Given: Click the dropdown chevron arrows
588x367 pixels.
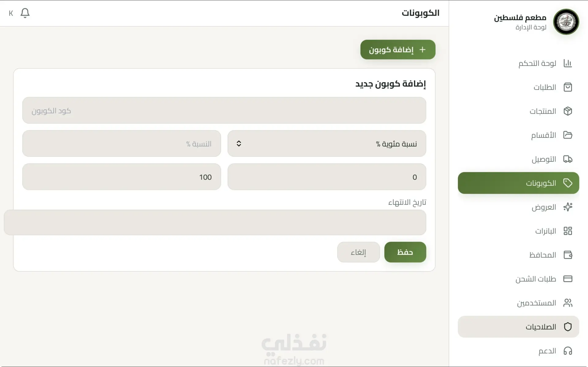Looking at the screenshot, I should pos(239,144).
